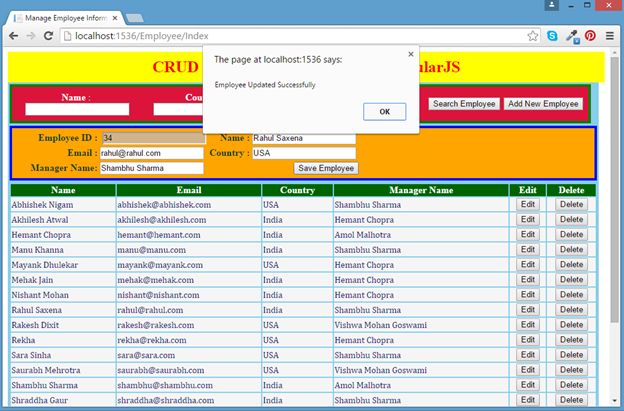Open the Chrome hamburger menu

coord(610,36)
